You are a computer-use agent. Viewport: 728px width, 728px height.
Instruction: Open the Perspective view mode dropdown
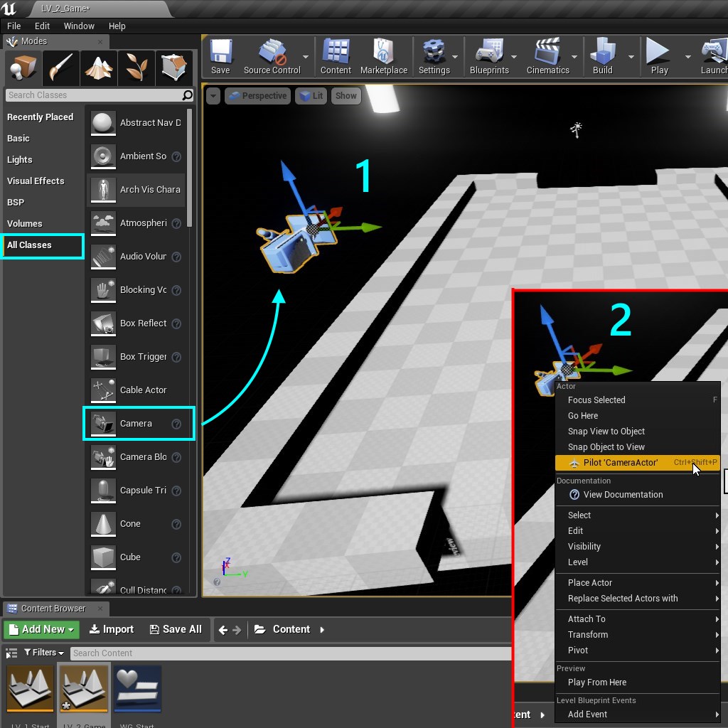tap(257, 96)
